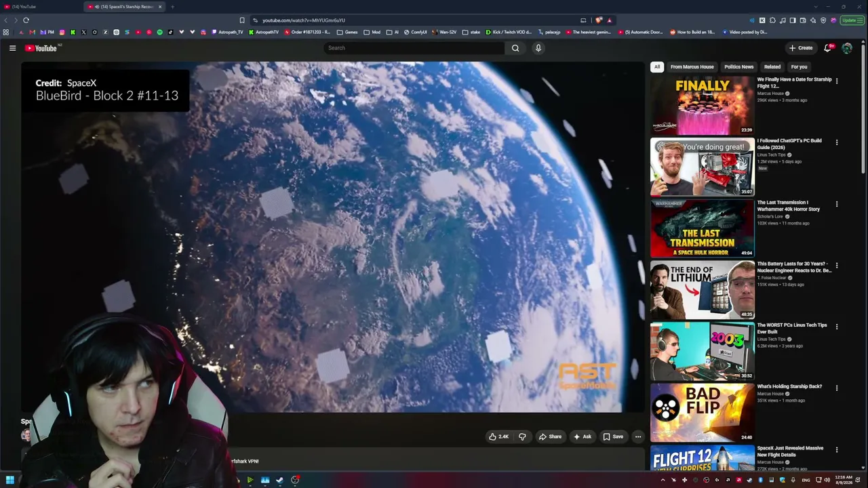Bookmark this page from the address bar
Screen dimensions: 868x488
click(x=242, y=20)
